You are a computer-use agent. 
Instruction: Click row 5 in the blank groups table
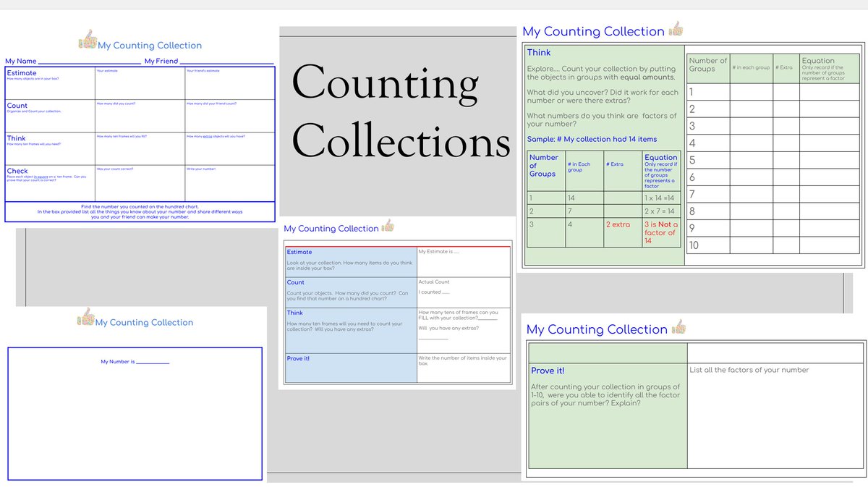click(x=775, y=160)
